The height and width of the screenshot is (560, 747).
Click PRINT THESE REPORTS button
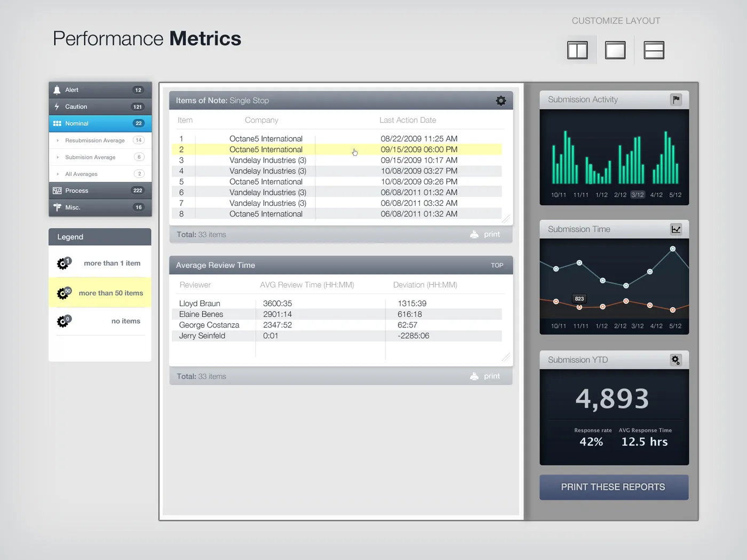tap(614, 487)
